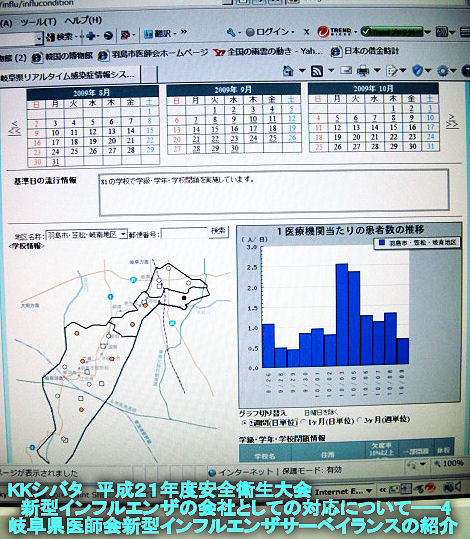Select the 1ヶ月(日単位) radio button
This screenshot has height=539, width=470.
(304, 422)
